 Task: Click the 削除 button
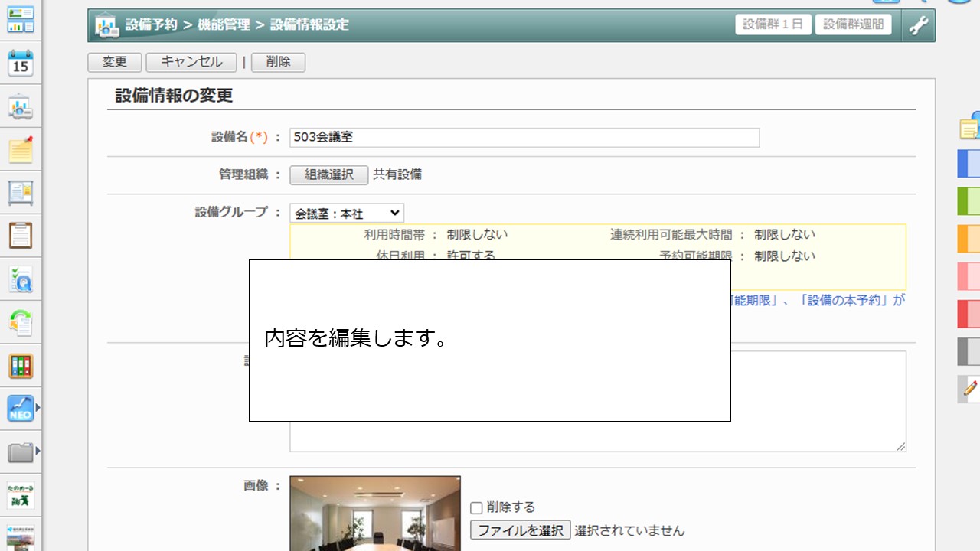point(279,63)
